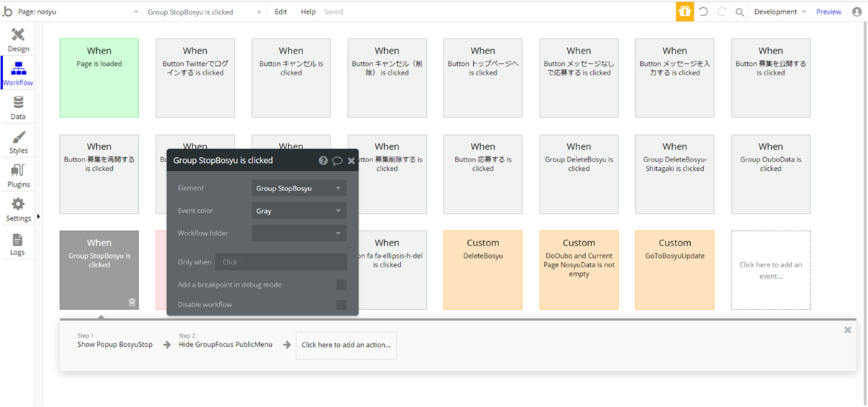Click the help question mark in property panel

(323, 160)
